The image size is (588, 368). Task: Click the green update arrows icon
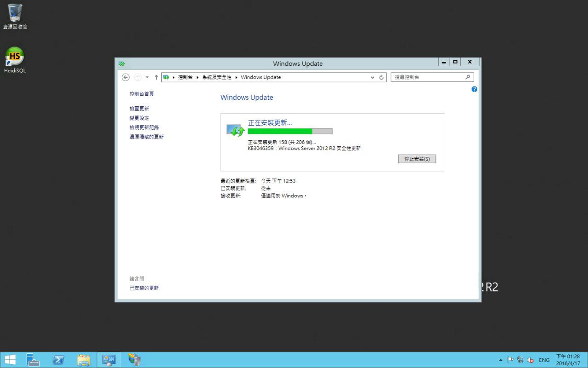pyautogui.click(x=236, y=130)
